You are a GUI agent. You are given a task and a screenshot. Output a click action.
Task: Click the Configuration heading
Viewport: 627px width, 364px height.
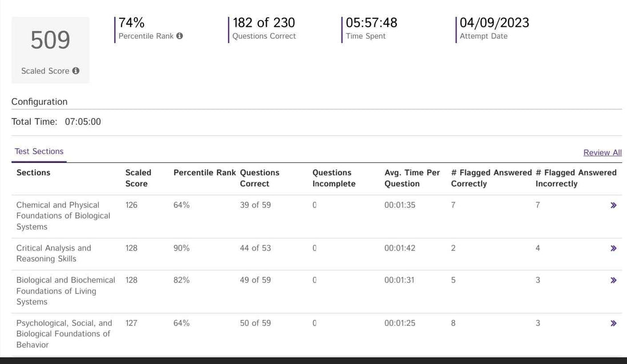point(39,102)
